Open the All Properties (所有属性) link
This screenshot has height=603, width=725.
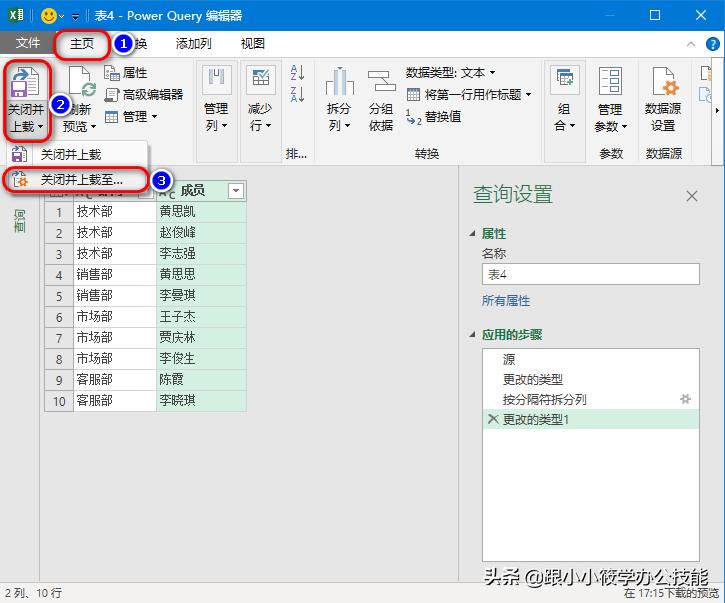pyautogui.click(x=506, y=301)
